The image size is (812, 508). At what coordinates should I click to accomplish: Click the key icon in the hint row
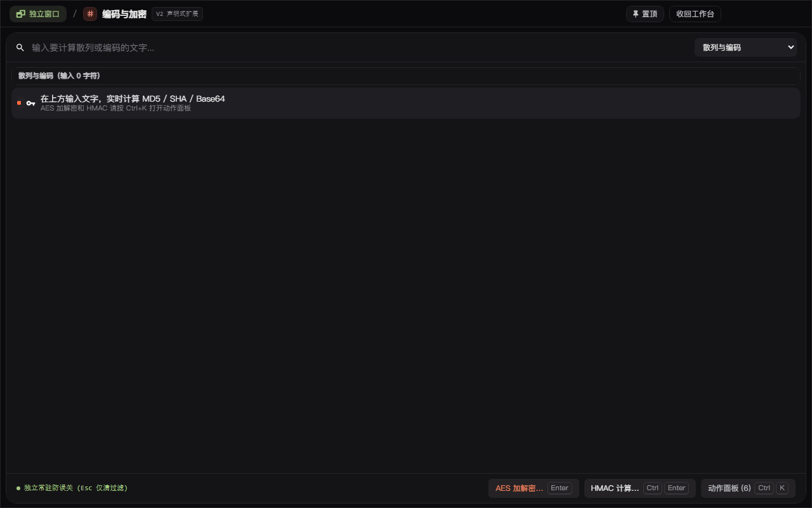tap(30, 103)
